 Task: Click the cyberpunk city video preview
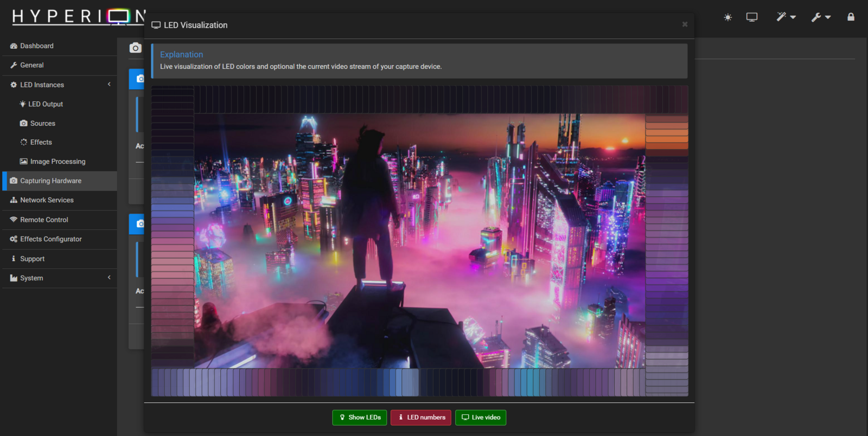(x=419, y=241)
